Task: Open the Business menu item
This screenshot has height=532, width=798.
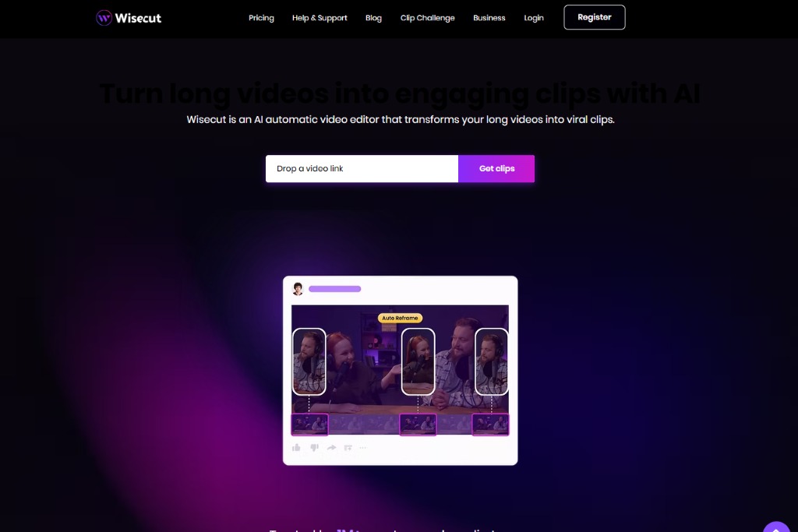Action: (489, 18)
